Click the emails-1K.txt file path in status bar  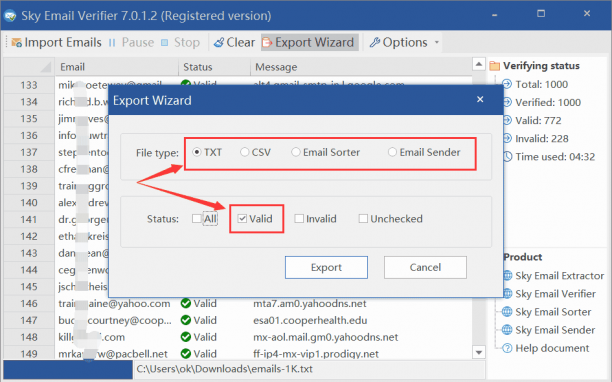pos(224,369)
